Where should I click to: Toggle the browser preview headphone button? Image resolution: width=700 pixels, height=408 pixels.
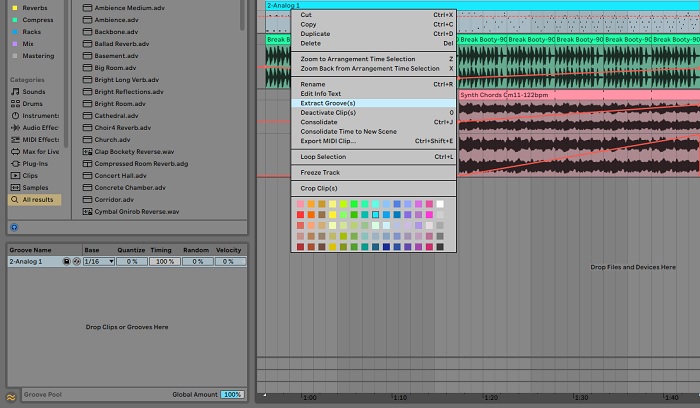click(x=14, y=227)
